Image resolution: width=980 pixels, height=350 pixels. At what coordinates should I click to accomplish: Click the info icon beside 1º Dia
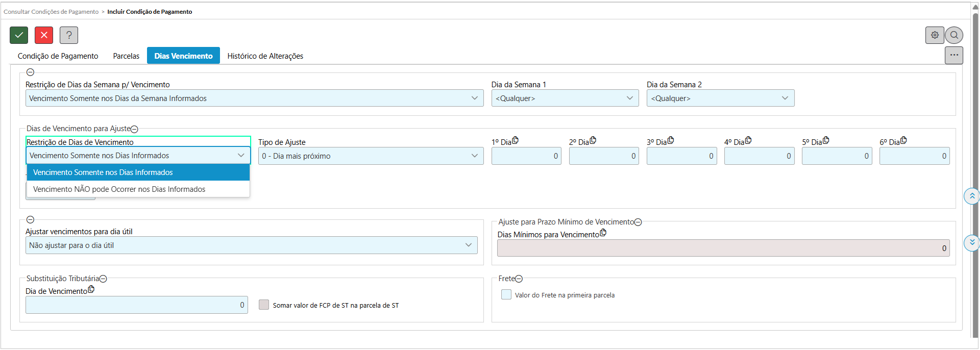click(515, 140)
